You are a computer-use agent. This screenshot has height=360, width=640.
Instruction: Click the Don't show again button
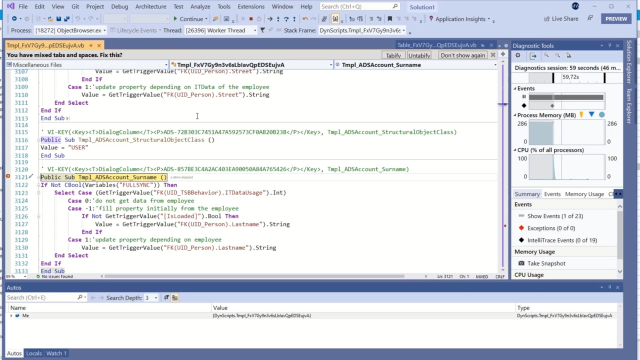point(462,55)
